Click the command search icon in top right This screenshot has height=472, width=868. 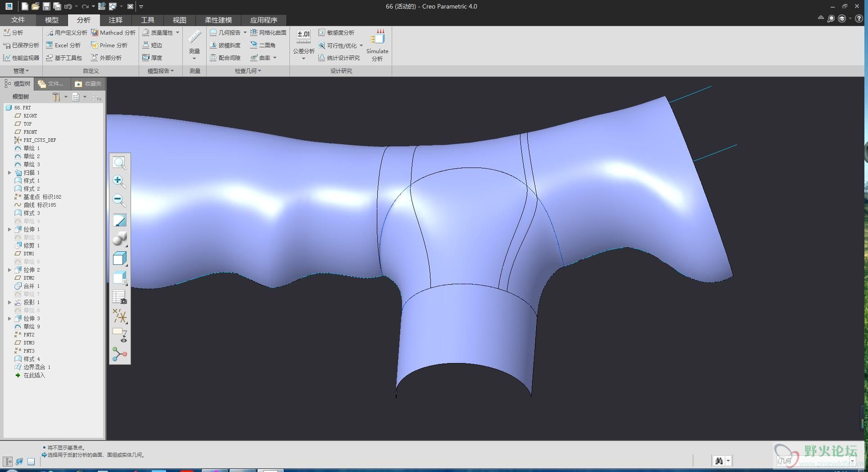pos(831,18)
